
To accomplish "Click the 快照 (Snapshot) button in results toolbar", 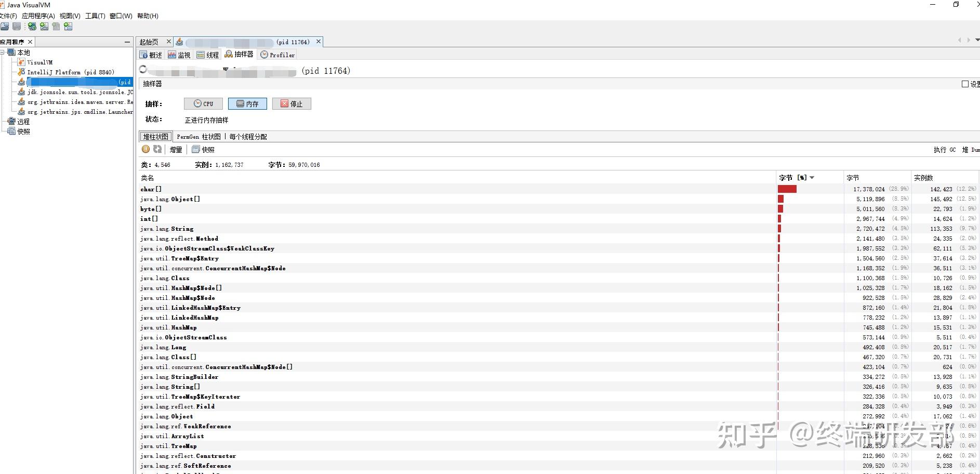I will (203, 150).
